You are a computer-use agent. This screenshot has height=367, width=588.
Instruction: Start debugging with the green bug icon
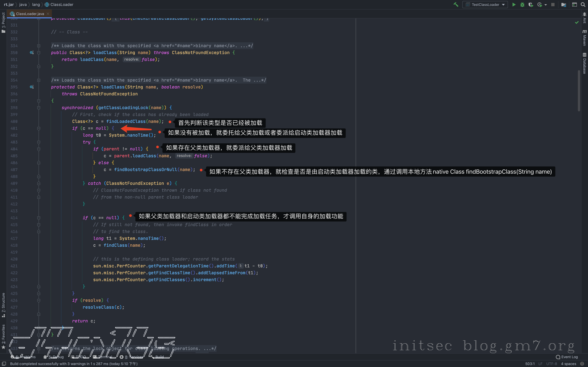click(522, 5)
